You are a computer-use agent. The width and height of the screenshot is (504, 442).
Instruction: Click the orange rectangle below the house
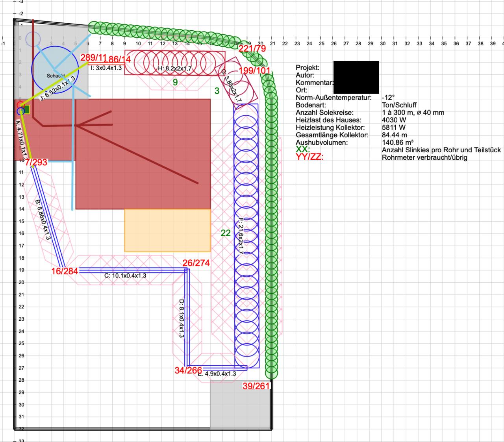167,230
